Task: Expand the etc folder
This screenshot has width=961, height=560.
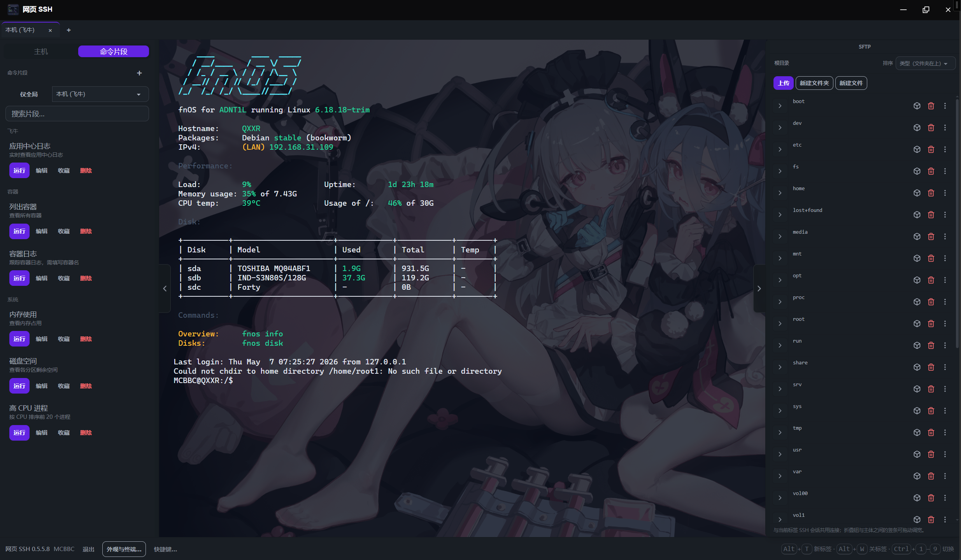Action: coord(780,149)
